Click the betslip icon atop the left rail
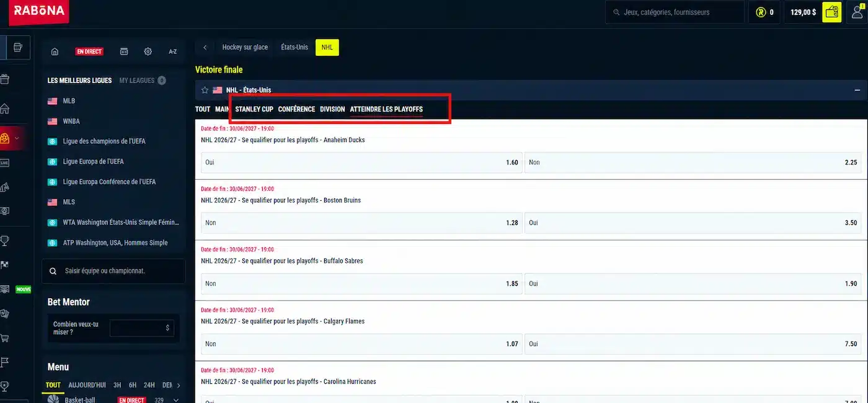This screenshot has width=868, height=403. tap(17, 47)
